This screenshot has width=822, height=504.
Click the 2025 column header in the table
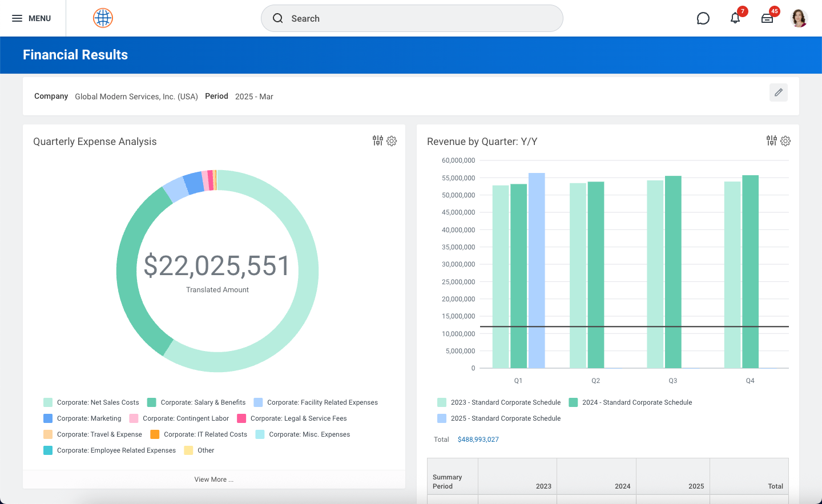pyautogui.click(x=696, y=486)
